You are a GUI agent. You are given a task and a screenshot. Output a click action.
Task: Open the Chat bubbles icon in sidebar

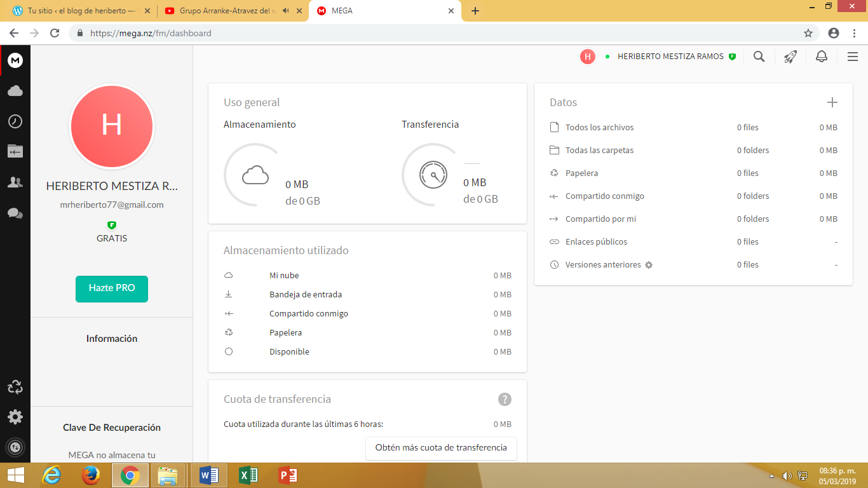[x=15, y=213]
